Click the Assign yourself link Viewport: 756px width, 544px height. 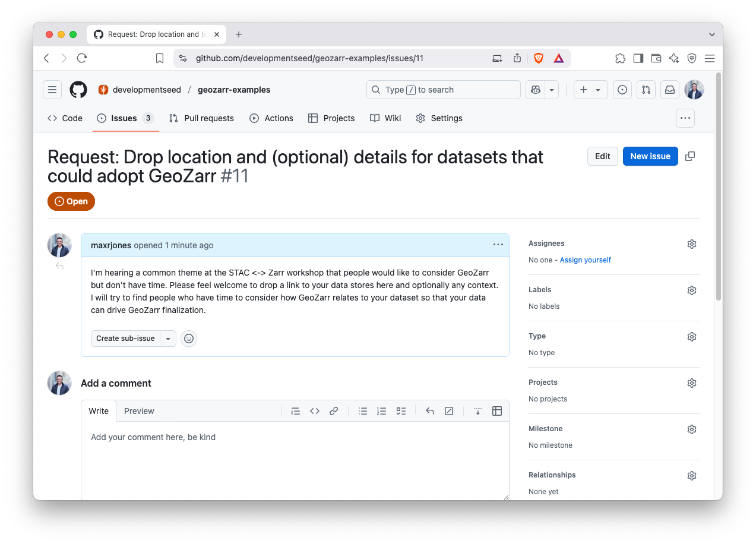point(586,260)
